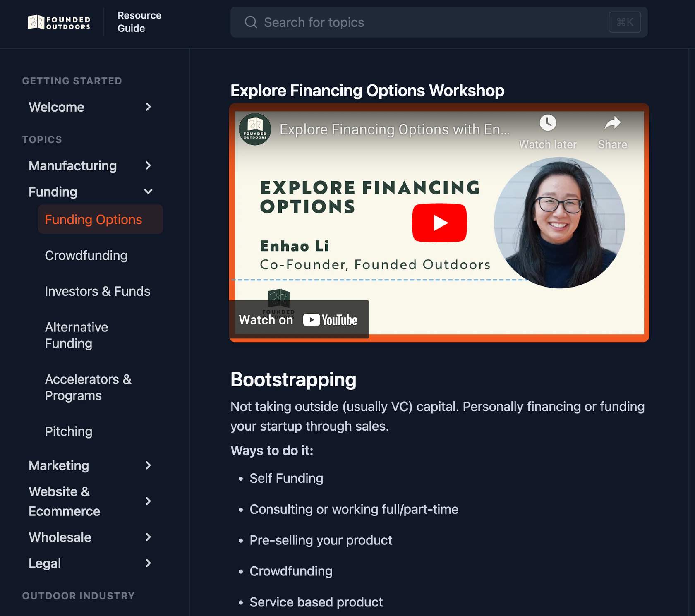
Task: Collapse the Funding section chevron
Action: pos(148,192)
